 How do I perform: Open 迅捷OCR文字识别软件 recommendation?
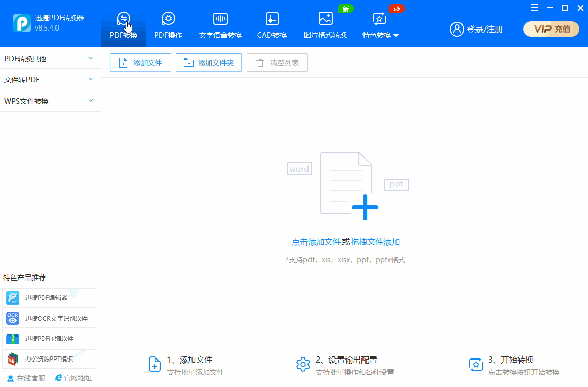pos(48,318)
